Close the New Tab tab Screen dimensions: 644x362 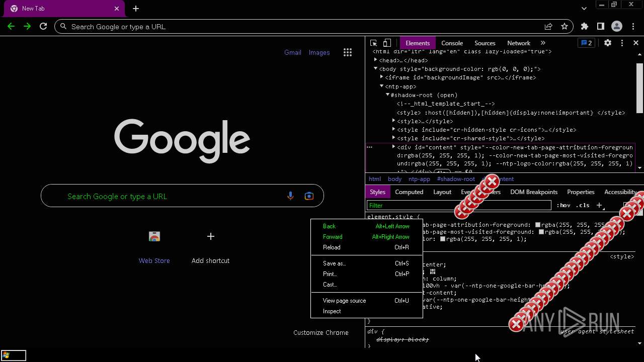pyautogui.click(x=117, y=9)
